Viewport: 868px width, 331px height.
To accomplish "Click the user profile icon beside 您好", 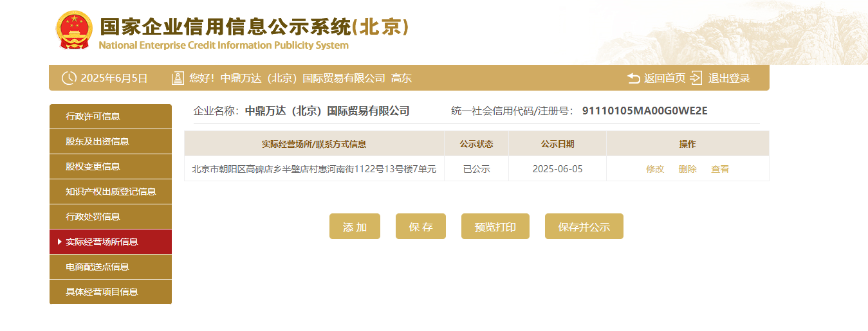I will point(178,78).
